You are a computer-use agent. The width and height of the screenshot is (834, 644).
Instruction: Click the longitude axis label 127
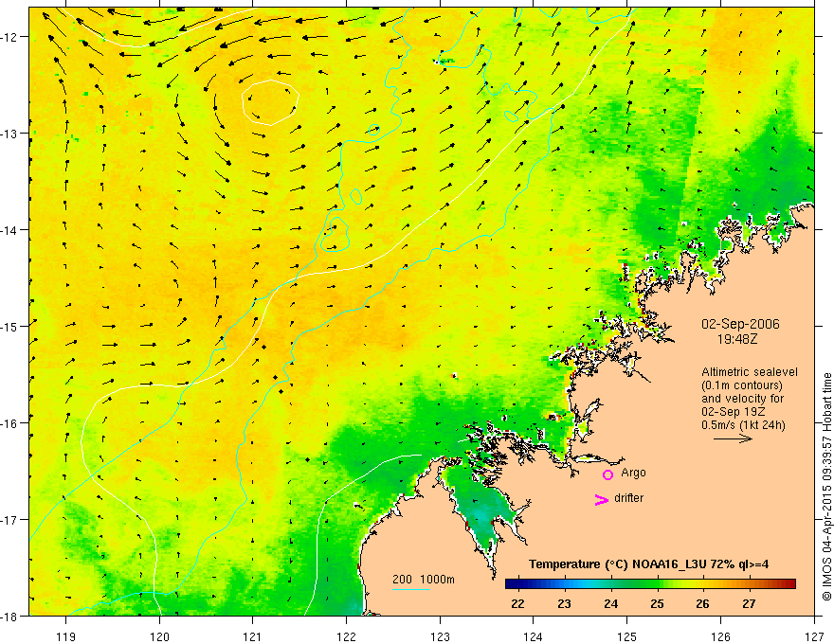pyautogui.click(x=814, y=636)
